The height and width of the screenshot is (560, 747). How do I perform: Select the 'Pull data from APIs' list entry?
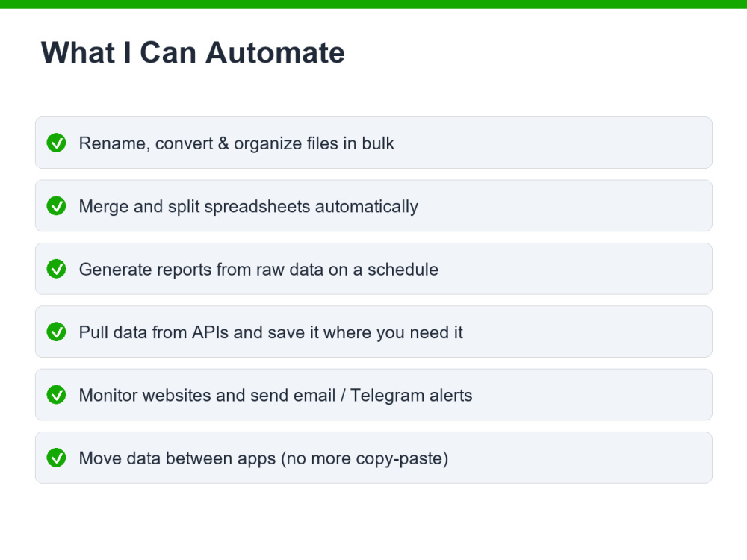click(x=373, y=332)
